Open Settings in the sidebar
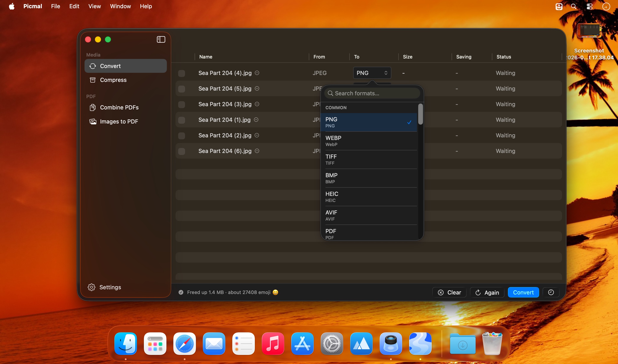Viewport: 618px width, 364px height. point(104,287)
